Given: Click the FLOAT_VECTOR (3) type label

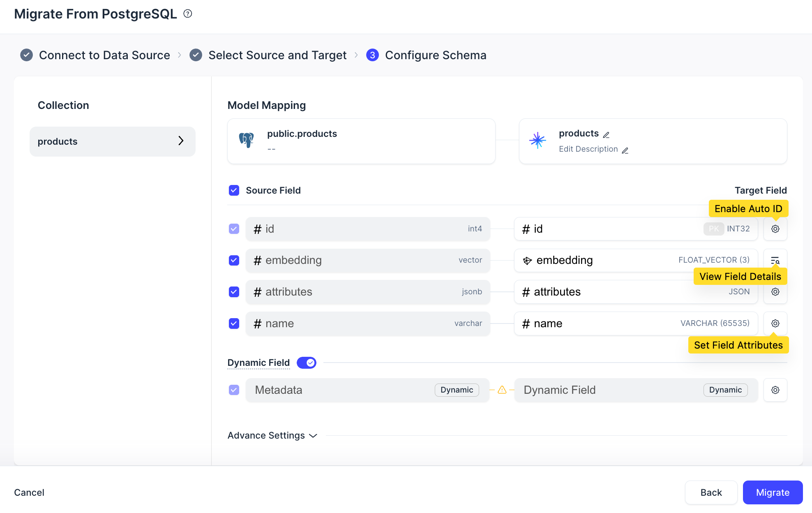Looking at the screenshot, I should point(714,260).
